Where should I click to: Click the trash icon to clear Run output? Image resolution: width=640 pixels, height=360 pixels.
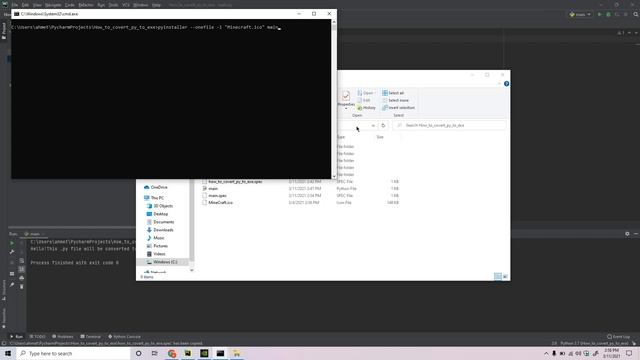point(22,287)
